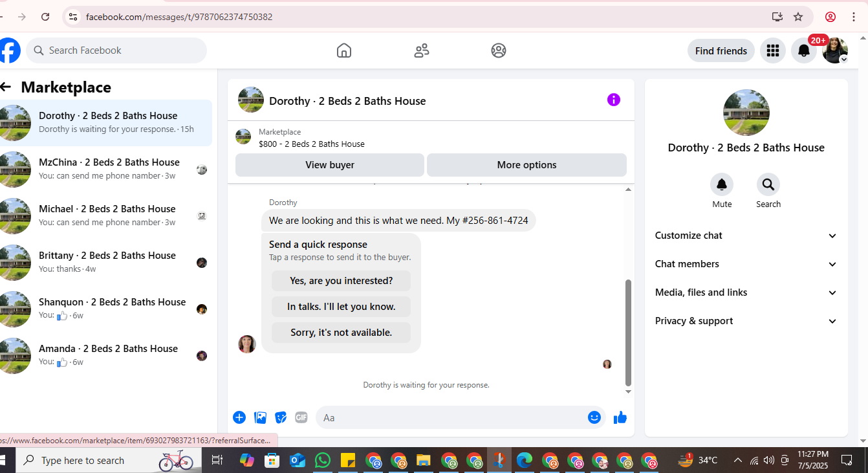Open the taskbar clock showing 11:27 PM
Viewport: 868px width, 473px height.
[x=813, y=460]
